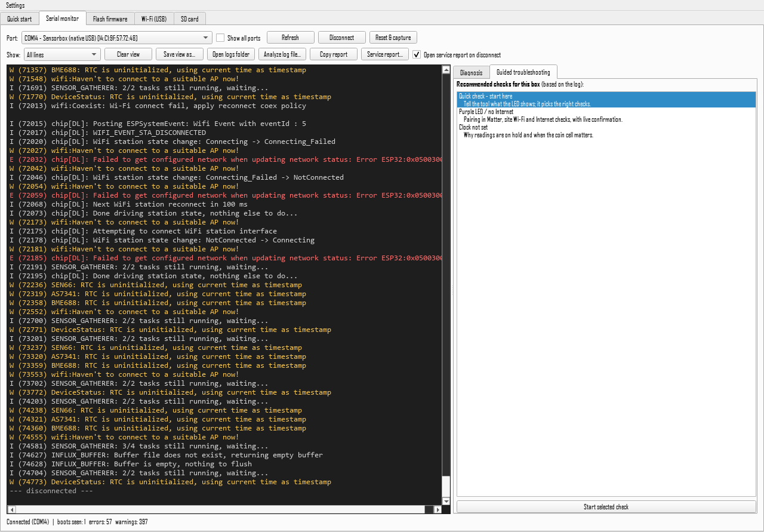
Task: Click the Clear view button
Action: coord(128,54)
